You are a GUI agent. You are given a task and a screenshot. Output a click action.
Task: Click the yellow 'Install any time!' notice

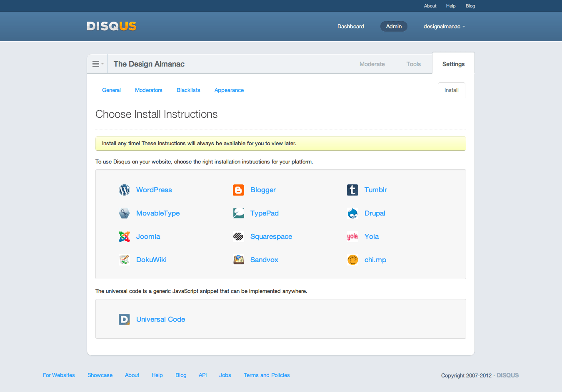(281, 144)
